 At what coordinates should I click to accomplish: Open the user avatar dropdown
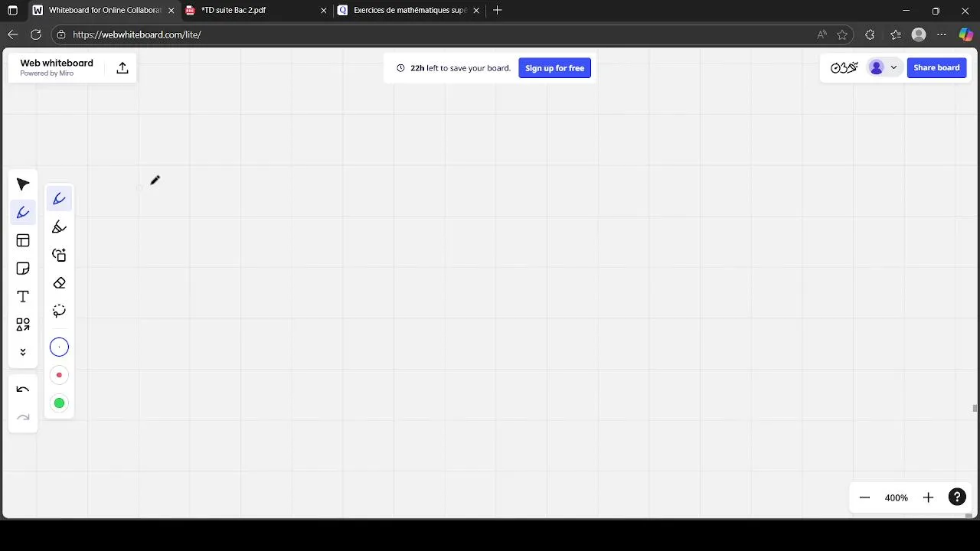[884, 67]
